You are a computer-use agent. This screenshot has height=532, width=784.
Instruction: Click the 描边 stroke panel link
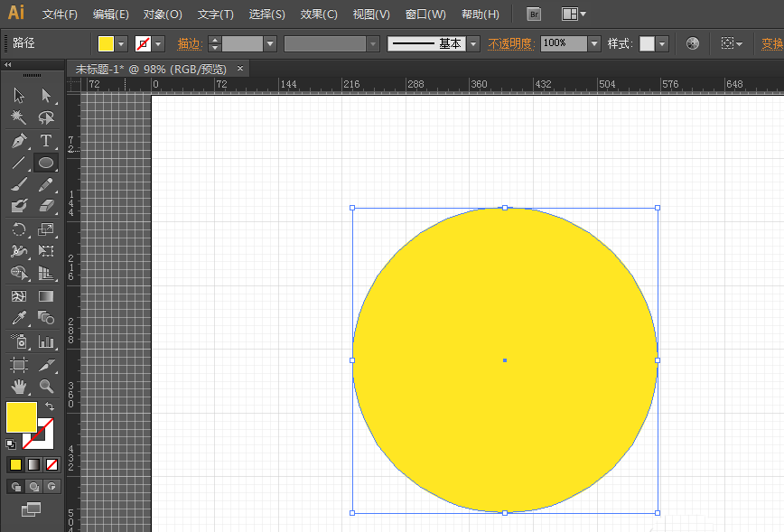pos(189,43)
